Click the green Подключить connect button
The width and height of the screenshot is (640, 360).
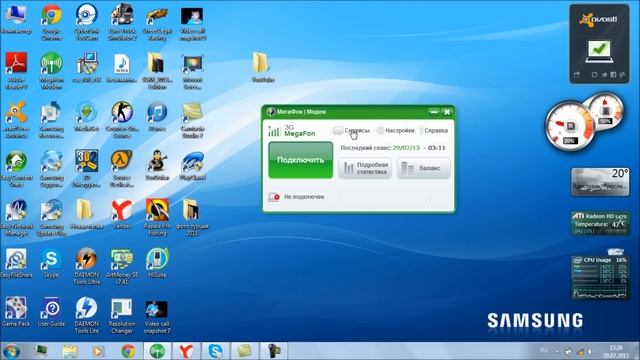[300, 160]
